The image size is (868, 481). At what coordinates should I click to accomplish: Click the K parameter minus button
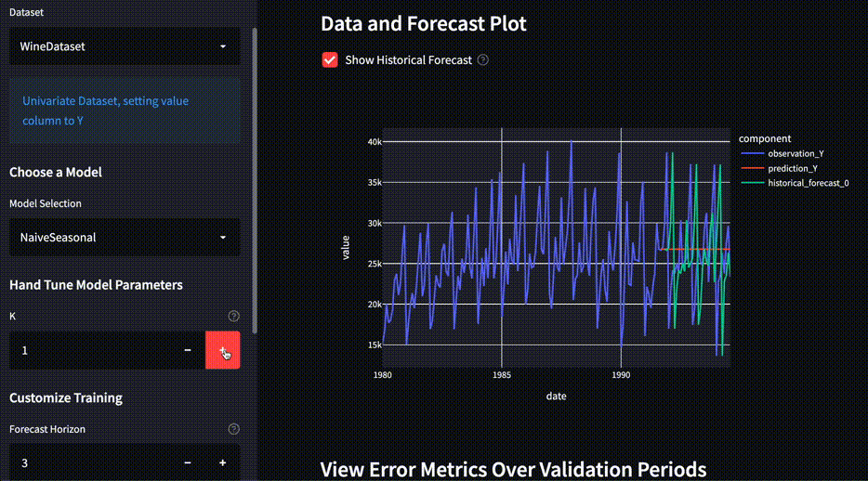[x=188, y=350]
